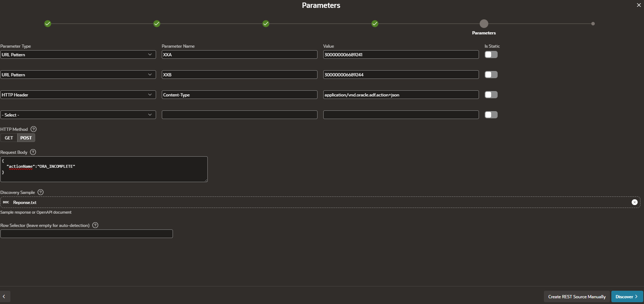The image size is (644, 304).
Task: Click the DOC file icon for Reponse.txt
Action: tap(6, 202)
